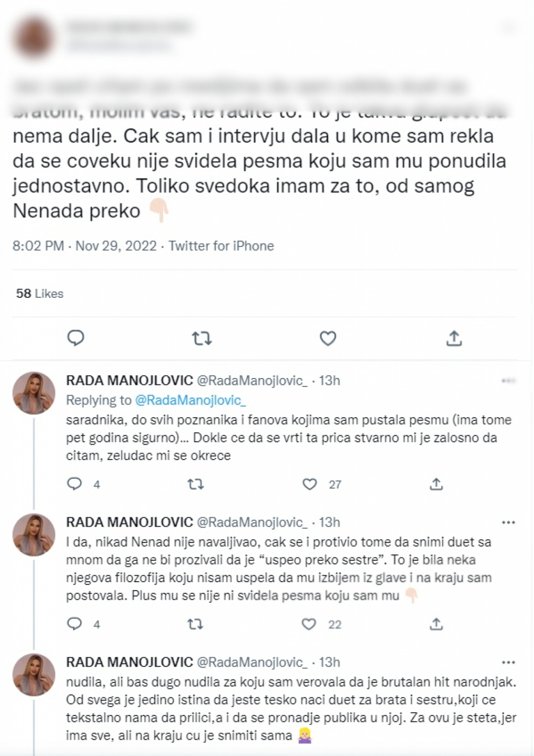Click the 27 likes counter on the first reply
The image size is (534, 756).
pyautogui.click(x=334, y=484)
